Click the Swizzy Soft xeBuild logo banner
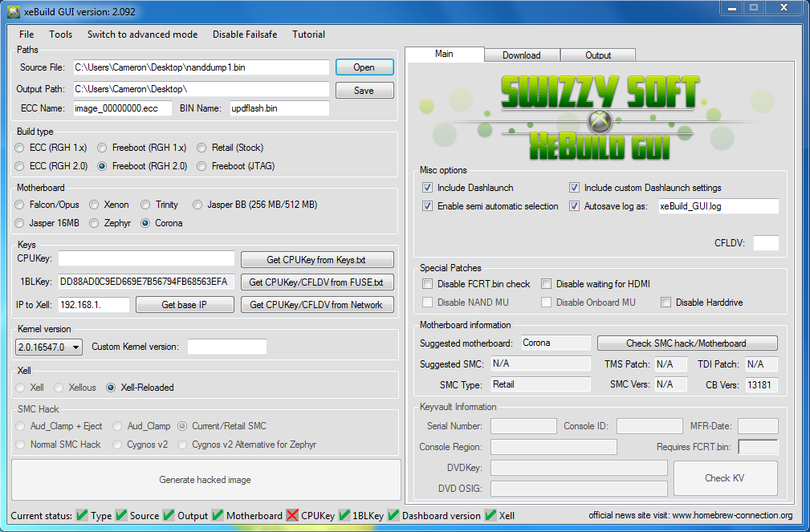 click(600, 117)
